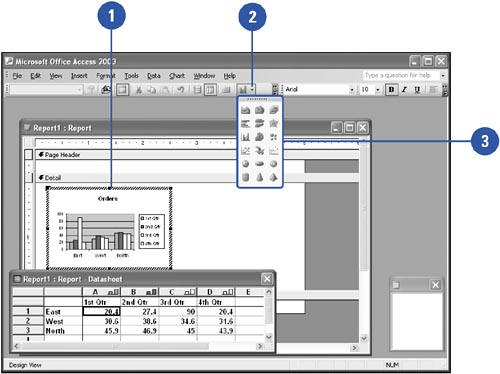Click the Paste toolbar icon
500x374 pixels.
tap(165, 89)
